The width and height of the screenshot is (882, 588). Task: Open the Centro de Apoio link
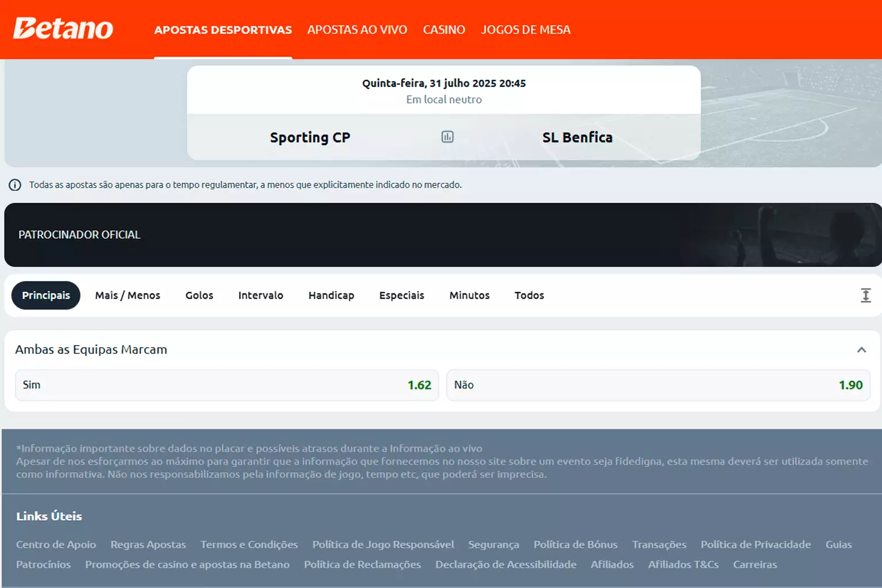point(56,544)
